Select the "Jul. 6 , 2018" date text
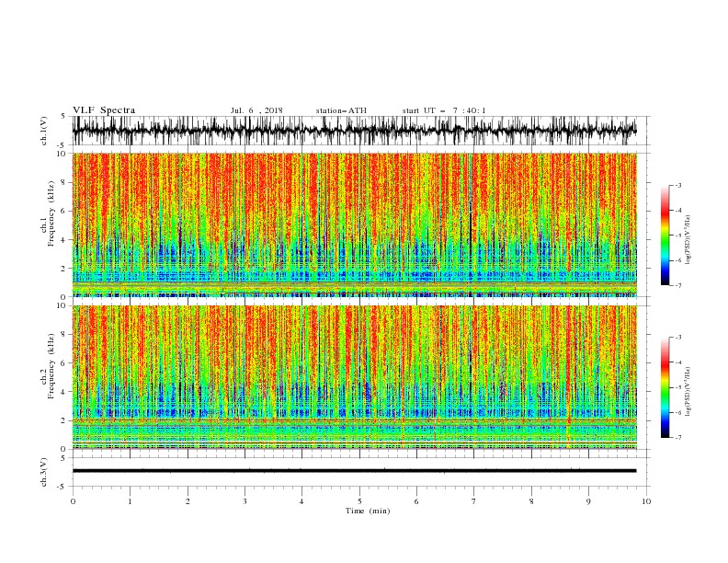The height and width of the screenshot is (563, 728). coord(256,110)
